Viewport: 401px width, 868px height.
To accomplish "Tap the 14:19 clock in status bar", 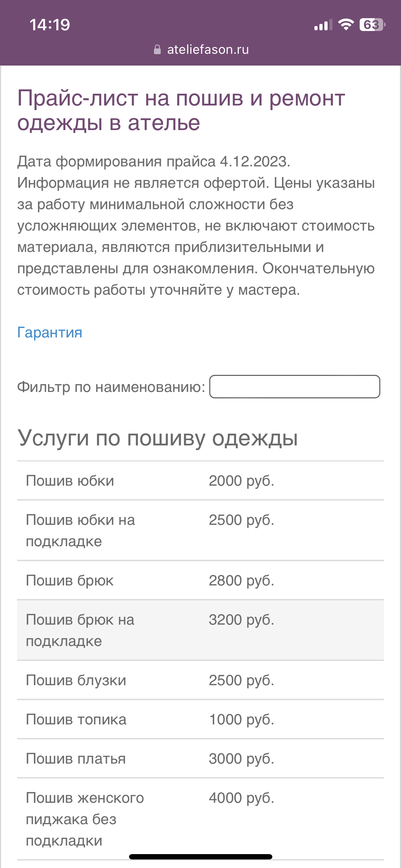I will (50, 25).
